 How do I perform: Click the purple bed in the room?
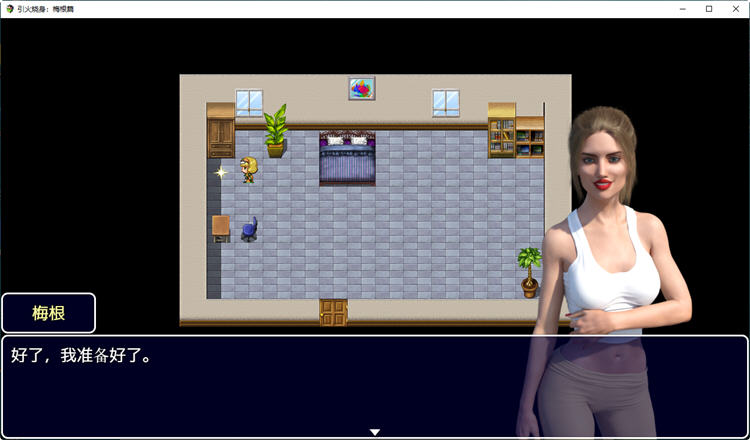coord(347,158)
